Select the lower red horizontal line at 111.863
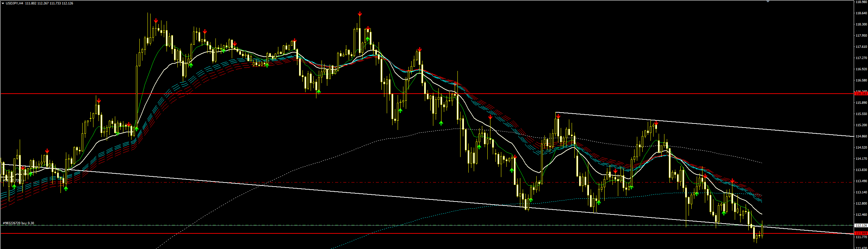Screen dimensions: 868x249 [427, 233]
